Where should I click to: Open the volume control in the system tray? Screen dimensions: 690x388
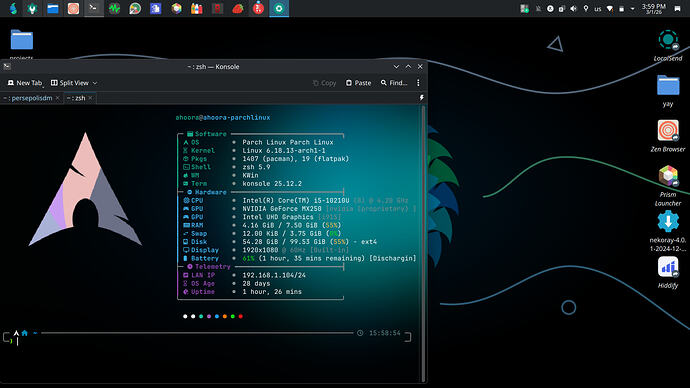pyautogui.click(x=573, y=8)
